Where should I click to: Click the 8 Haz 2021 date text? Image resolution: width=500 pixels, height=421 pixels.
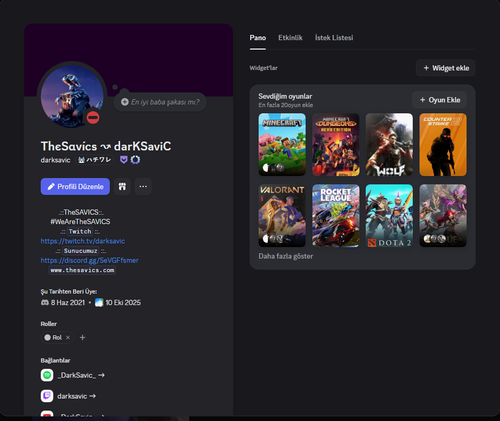(68, 303)
